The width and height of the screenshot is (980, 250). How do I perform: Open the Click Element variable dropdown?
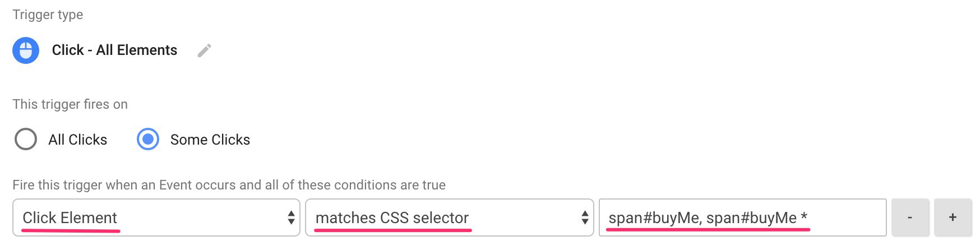[156, 217]
